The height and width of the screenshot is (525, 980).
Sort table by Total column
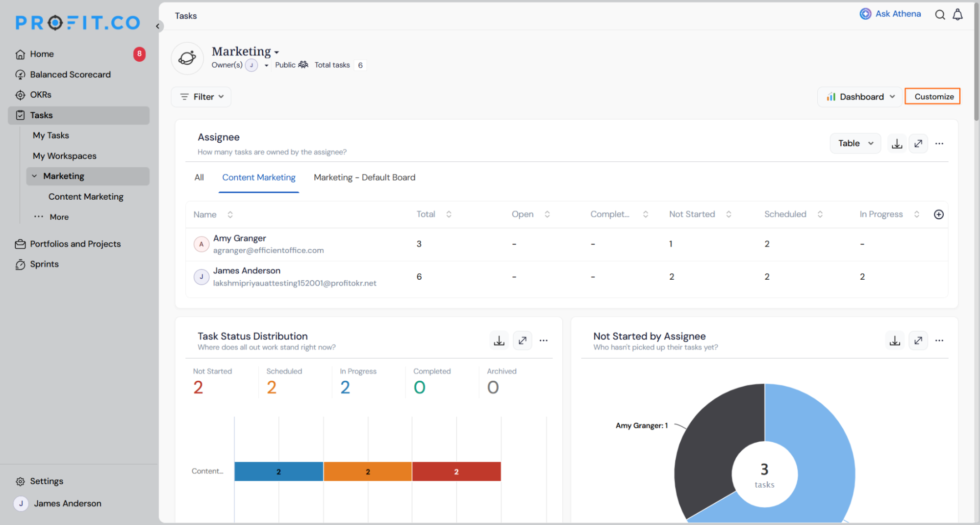pyautogui.click(x=449, y=214)
